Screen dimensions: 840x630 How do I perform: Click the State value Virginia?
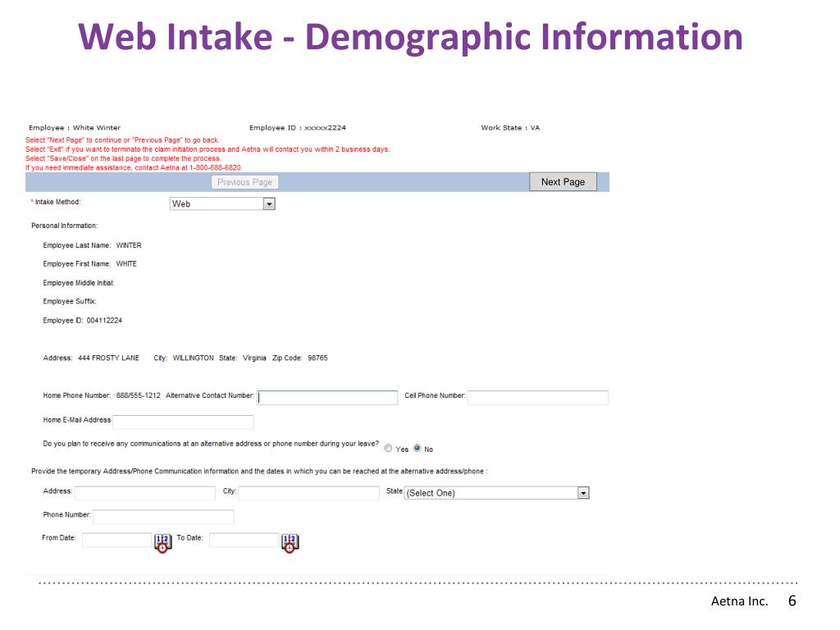(x=254, y=358)
